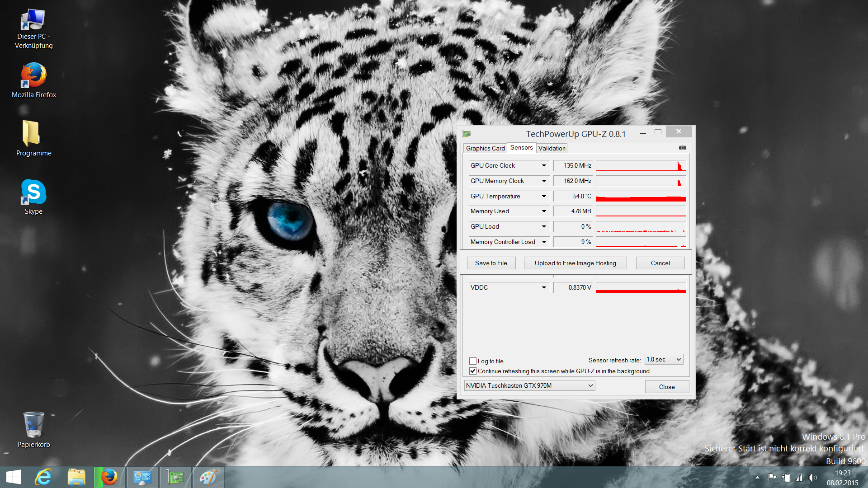
Task: Expand the Memory Used dropdown
Action: click(544, 211)
